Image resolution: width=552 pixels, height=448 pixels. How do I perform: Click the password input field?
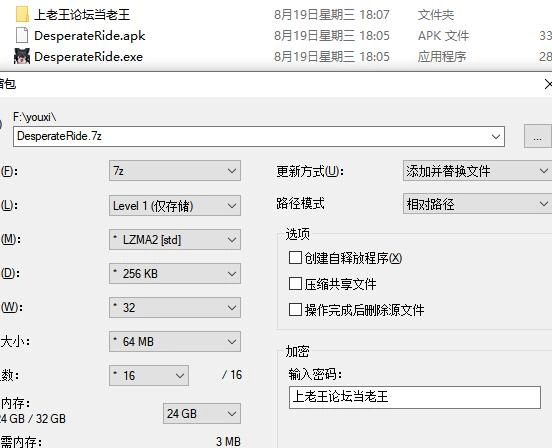[x=415, y=397]
